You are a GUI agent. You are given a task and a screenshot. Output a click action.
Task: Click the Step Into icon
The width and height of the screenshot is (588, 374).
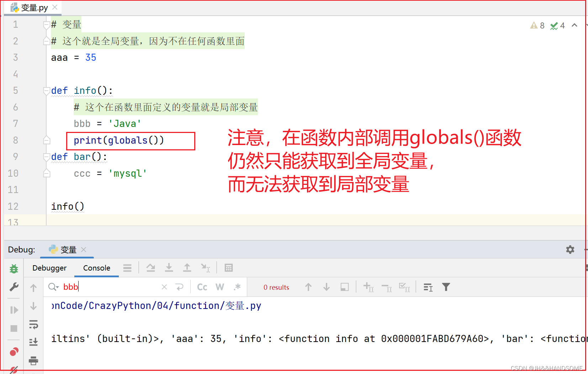click(169, 268)
